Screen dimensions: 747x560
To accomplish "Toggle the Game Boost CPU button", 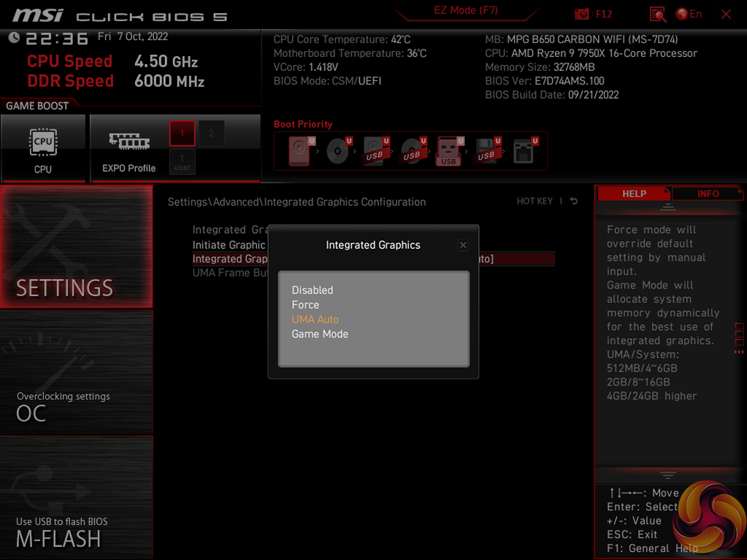I will coord(43,148).
